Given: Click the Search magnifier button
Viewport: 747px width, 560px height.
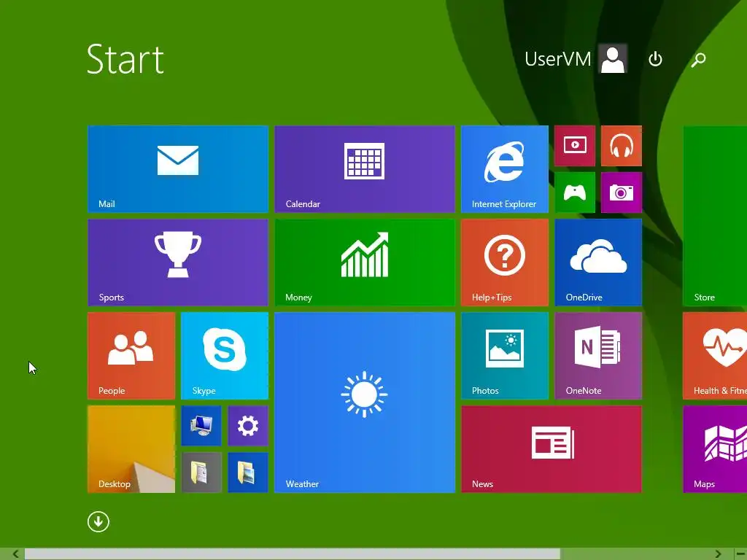Looking at the screenshot, I should 698,59.
